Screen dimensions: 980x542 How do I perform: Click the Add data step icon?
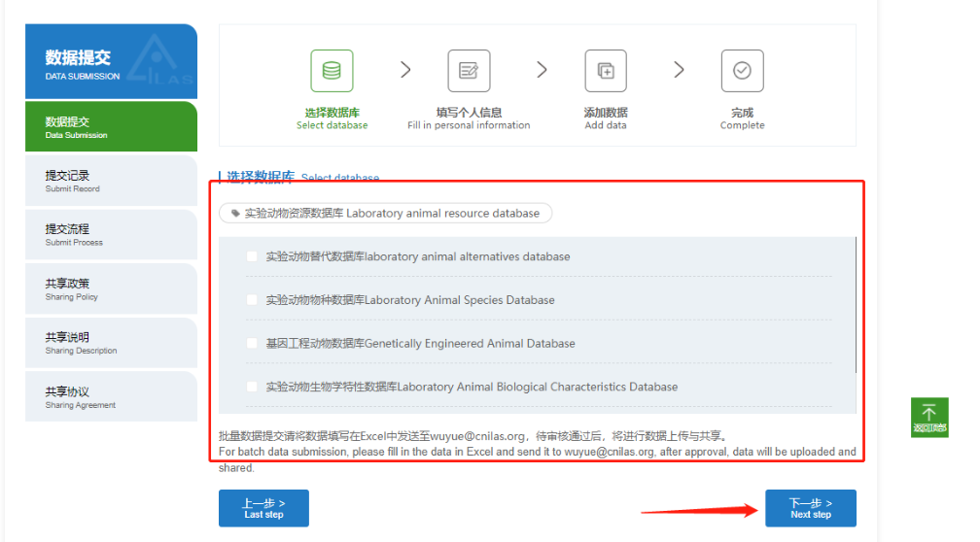point(606,71)
